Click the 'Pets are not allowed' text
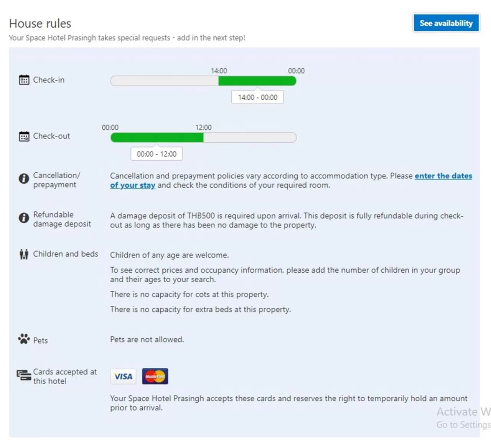Viewport: 491px width, 448px height. pos(147,339)
